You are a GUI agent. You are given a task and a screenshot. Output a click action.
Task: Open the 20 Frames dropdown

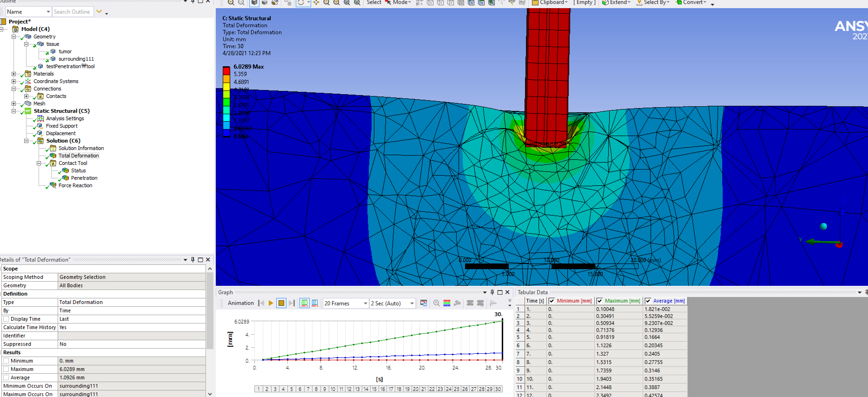pyautogui.click(x=365, y=303)
